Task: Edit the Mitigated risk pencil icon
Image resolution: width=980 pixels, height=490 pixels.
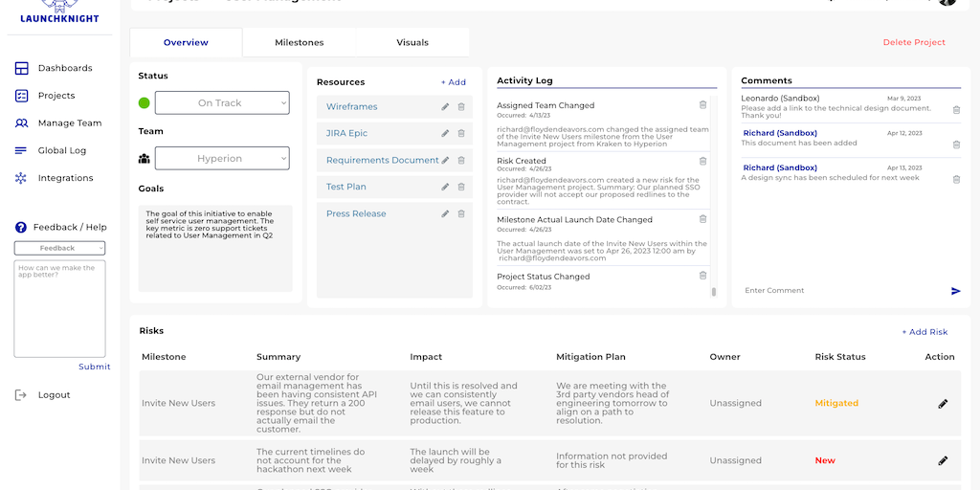Action: pyautogui.click(x=943, y=404)
